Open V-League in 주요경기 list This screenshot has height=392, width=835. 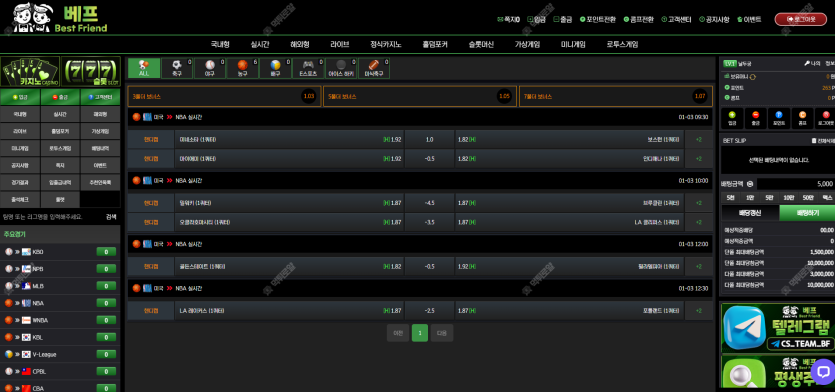coord(60,354)
